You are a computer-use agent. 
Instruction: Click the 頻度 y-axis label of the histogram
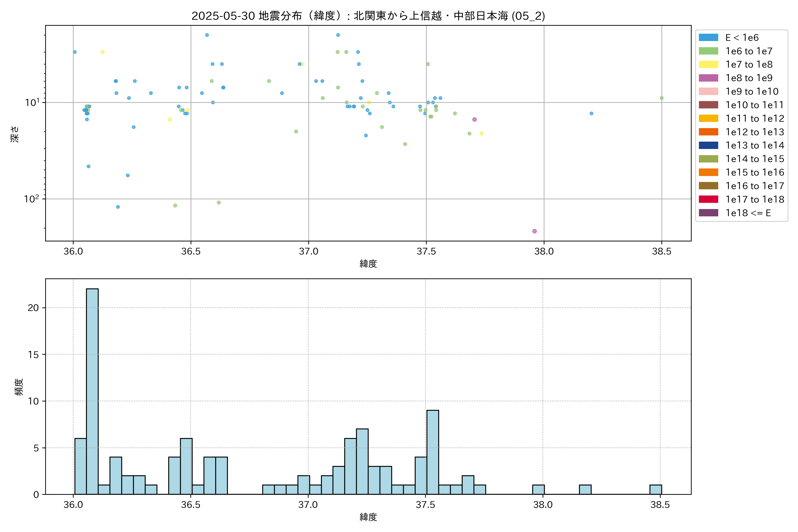pyautogui.click(x=19, y=387)
